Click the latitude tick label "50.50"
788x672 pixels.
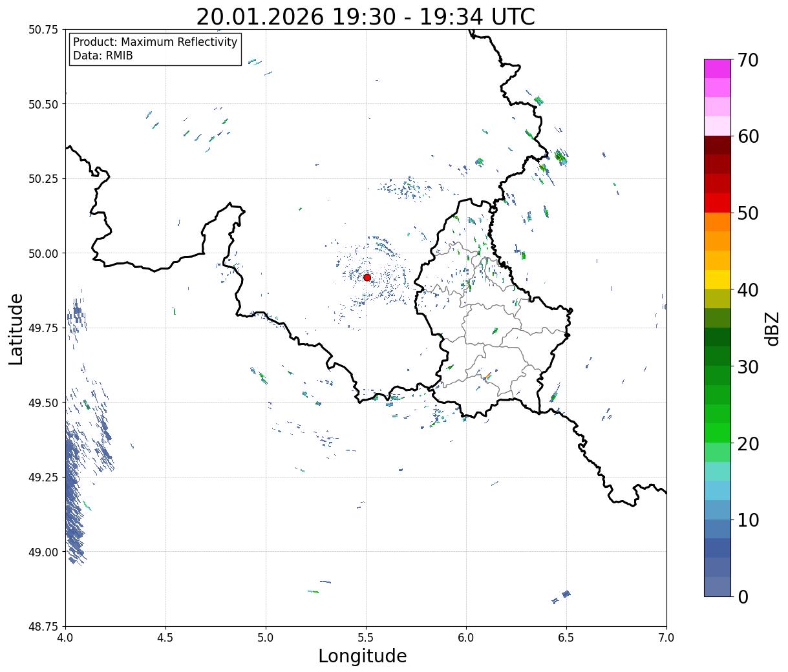click(x=43, y=104)
